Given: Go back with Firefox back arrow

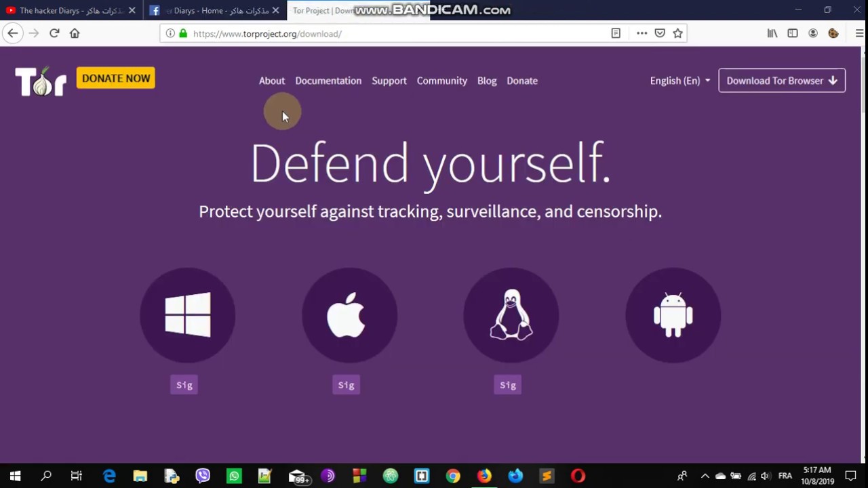Looking at the screenshot, I should coord(13,33).
